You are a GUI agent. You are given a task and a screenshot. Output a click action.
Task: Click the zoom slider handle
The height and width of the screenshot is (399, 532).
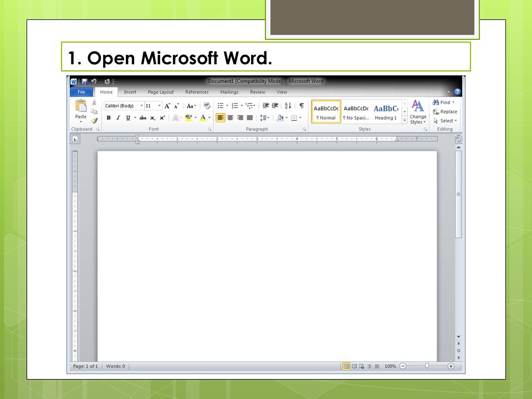pos(427,366)
